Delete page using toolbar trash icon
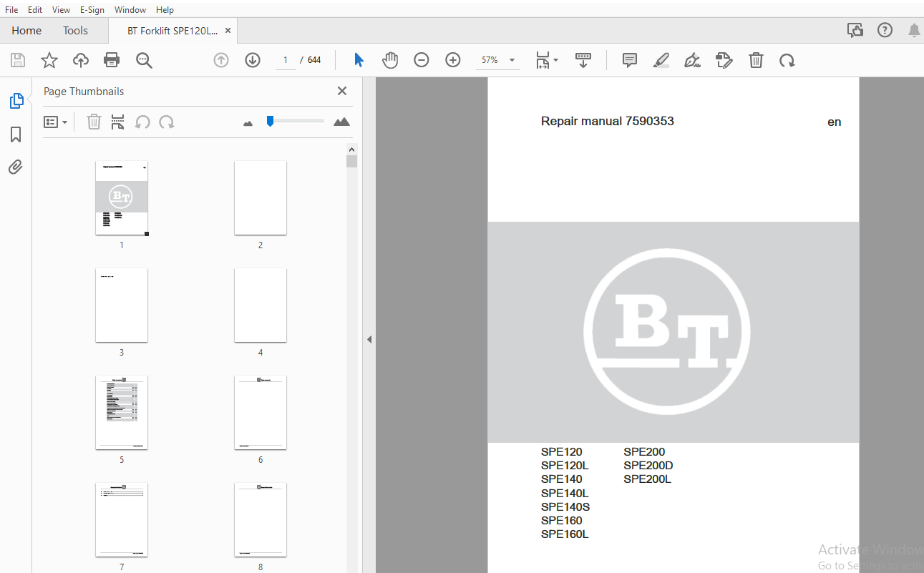Viewport: 924px width, 573px height. tap(756, 60)
